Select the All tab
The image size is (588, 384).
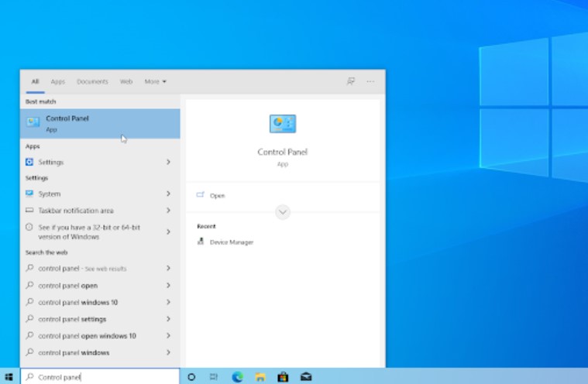36,81
